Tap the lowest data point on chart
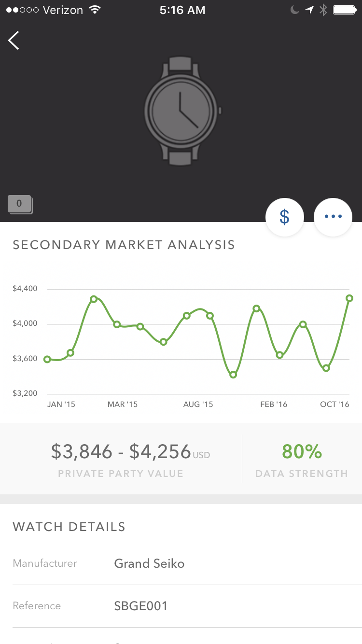362x644 pixels. click(233, 375)
